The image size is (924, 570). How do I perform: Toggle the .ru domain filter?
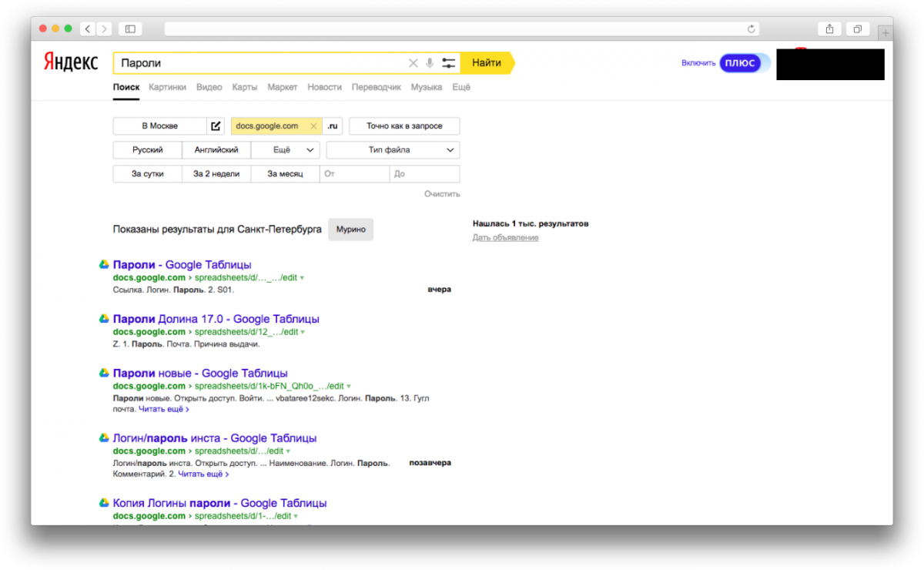[333, 126]
